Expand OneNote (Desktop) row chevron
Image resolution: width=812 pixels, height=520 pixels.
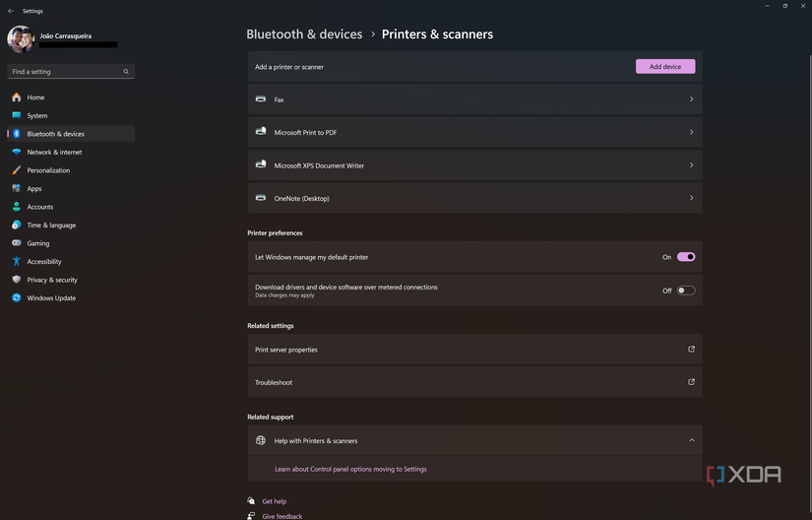691,198
